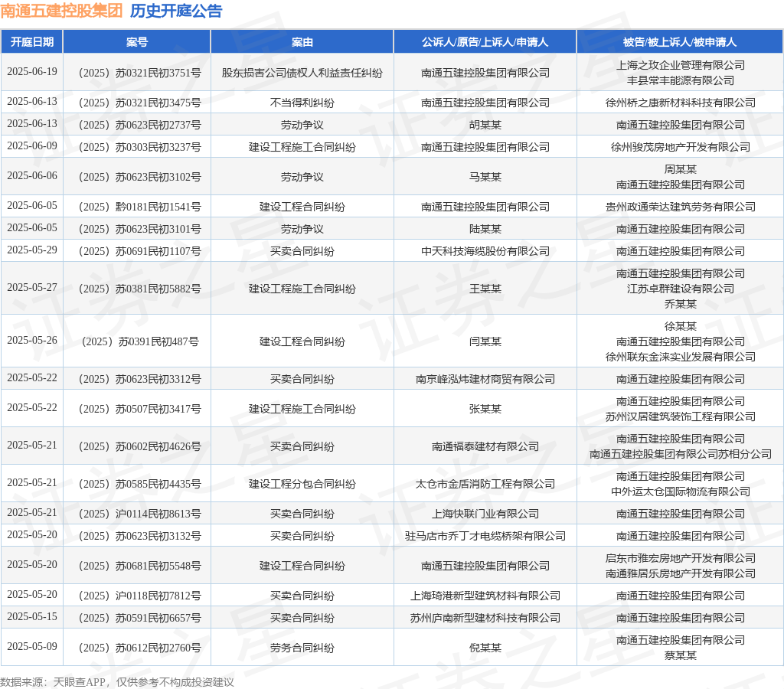Image resolution: width=784 pixels, height=689 pixels.
Task: Click plaintiff 驻马店市乔丁才电缆桥架有限公司
Action: tap(485, 536)
